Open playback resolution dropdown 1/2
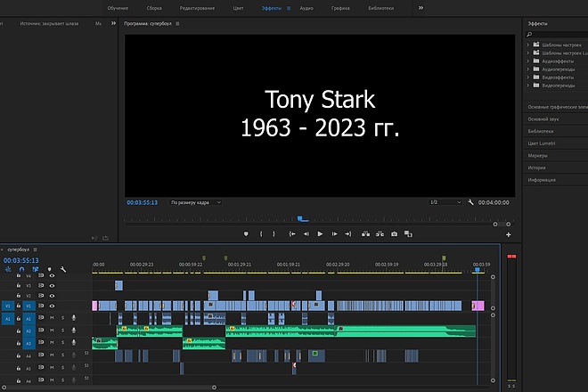The image size is (588, 392). point(445,202)
